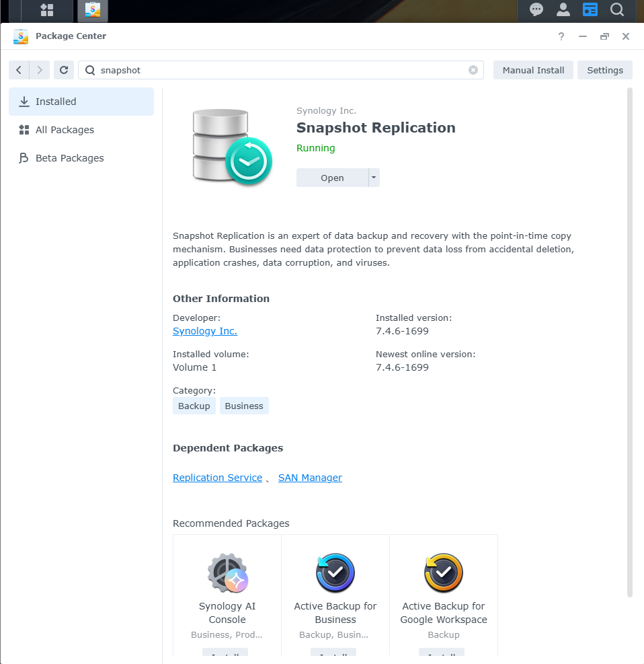Open Package Center Settings

click(x=604, y=70)
